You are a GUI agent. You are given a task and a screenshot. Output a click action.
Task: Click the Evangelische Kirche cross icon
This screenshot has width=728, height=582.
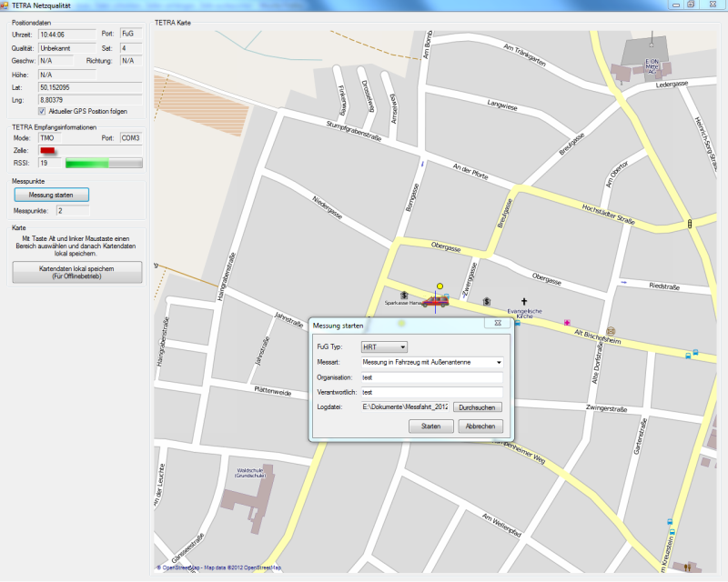click(x=524, y=301)
